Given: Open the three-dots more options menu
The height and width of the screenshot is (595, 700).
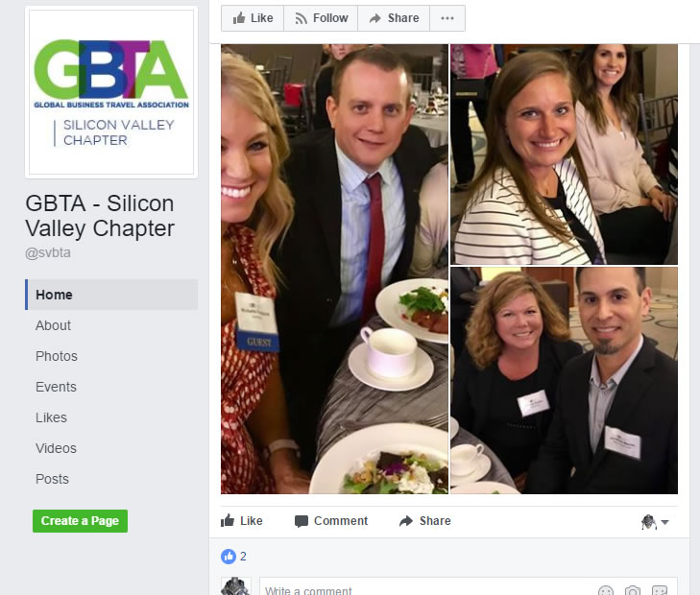Looking at the screenshot, I should point(447,18).
